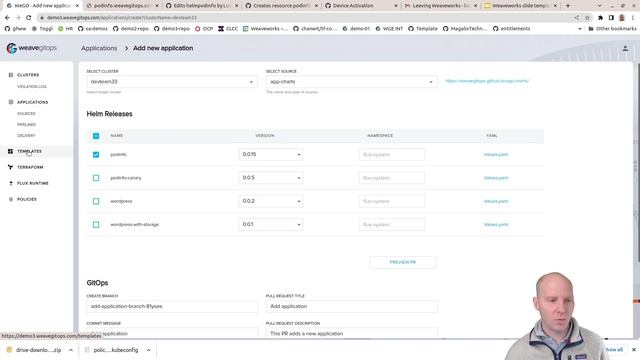Open the user account icon
The height and width of the screenshot is (360, 640).
tap(625, 49)
